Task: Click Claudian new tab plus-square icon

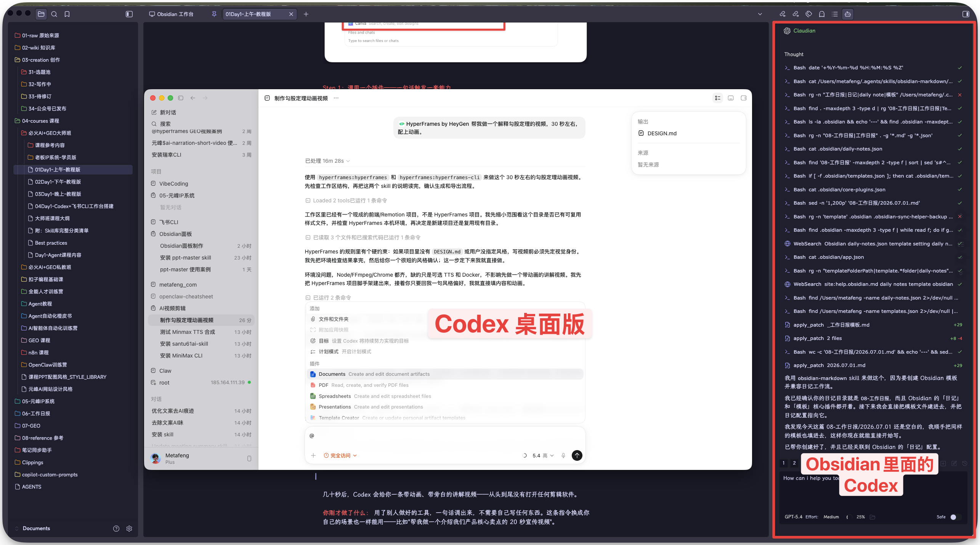Action: point(943,463)
